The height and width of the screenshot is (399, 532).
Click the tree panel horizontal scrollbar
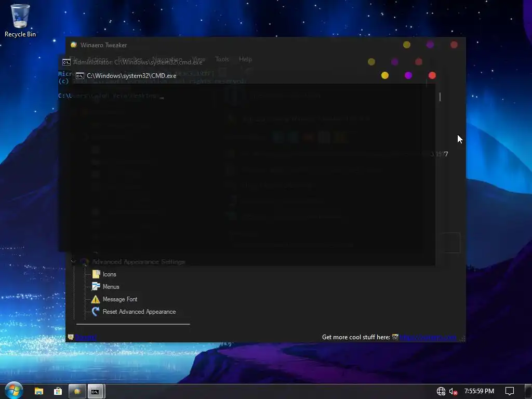click(x=133, y=324)
